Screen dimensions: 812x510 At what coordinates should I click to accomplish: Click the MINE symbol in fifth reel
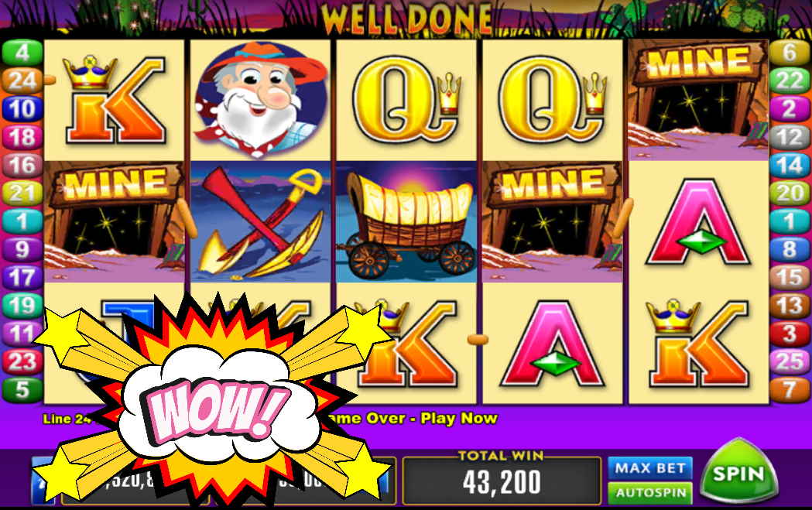point(698,100)
